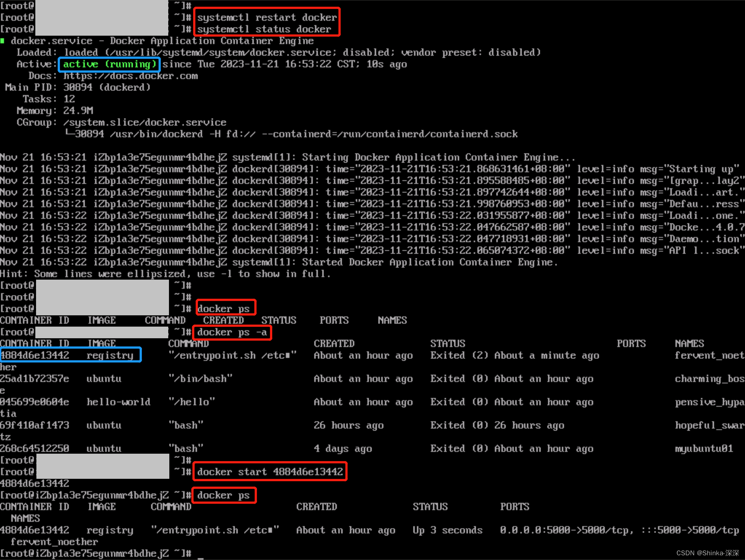Click container ID 268c64512250
The image size is (745, 560).
pyautogui.click(x=35, y=449)
